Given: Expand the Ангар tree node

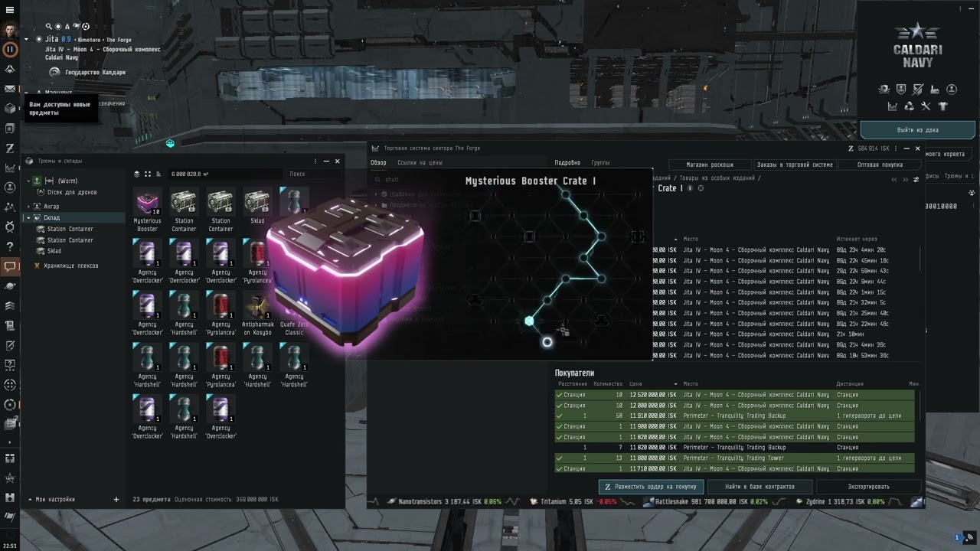Looking at the screenshot, I should 29,207.
